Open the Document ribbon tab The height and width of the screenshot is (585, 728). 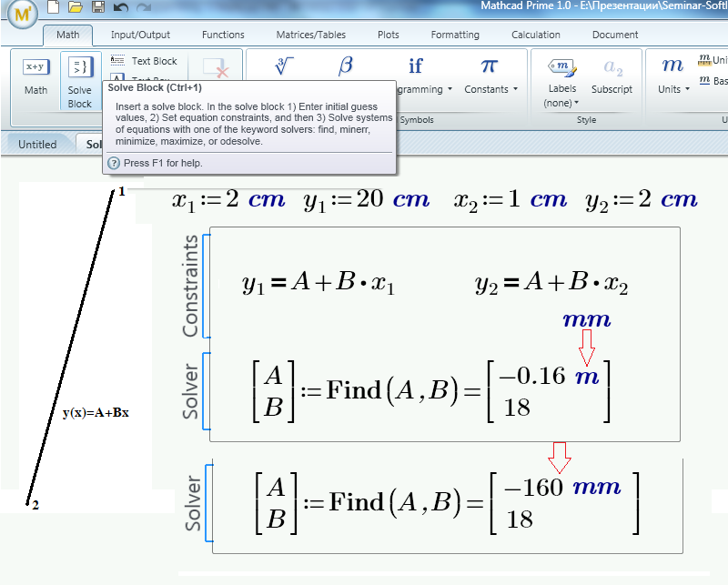coord(615,35)
